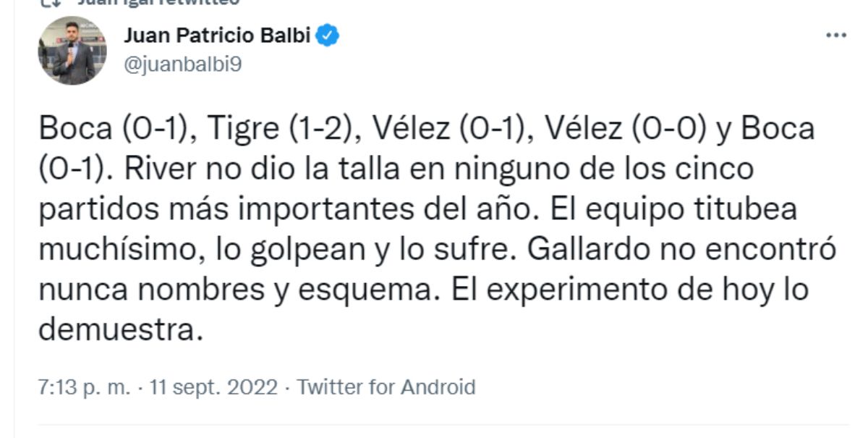Screen dimensions: 868x438
Task: Click the opening words "Boca (0-1)" in the tweet
Action: pyautogui.click(x=115, y=130)
